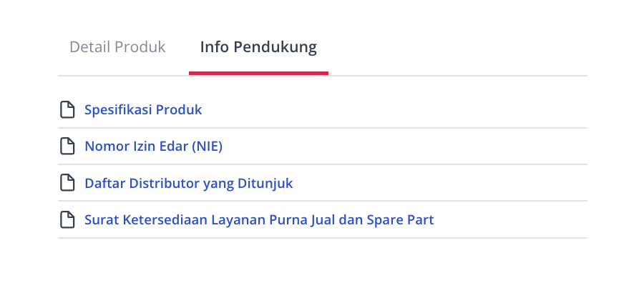This screenshot has width=644, height=283.
Task: Open Nomor Izin Edar (NIE) document link
Action: (153, 147)
